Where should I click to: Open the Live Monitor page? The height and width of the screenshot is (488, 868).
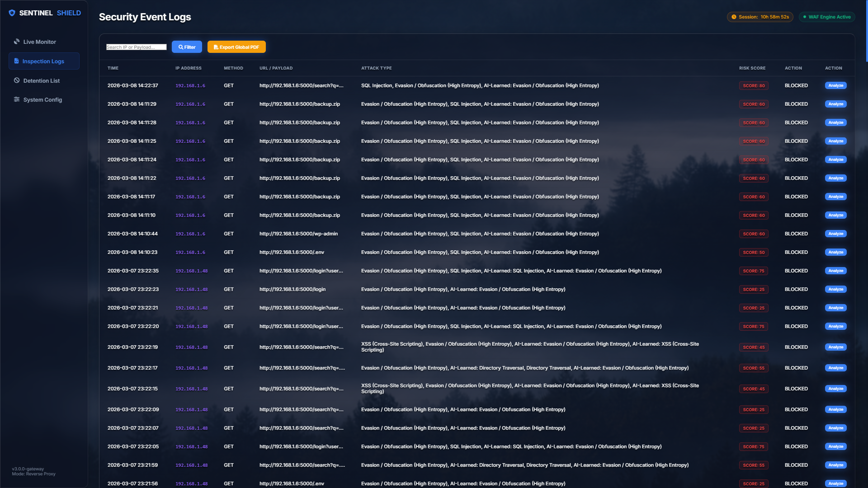[40, 42]
